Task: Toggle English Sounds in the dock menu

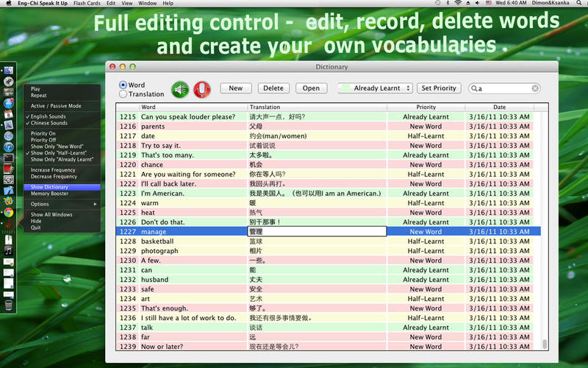Action: [48, 116]
